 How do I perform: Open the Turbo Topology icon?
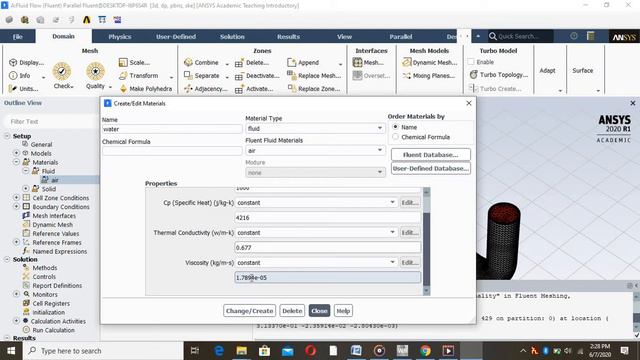473,75
